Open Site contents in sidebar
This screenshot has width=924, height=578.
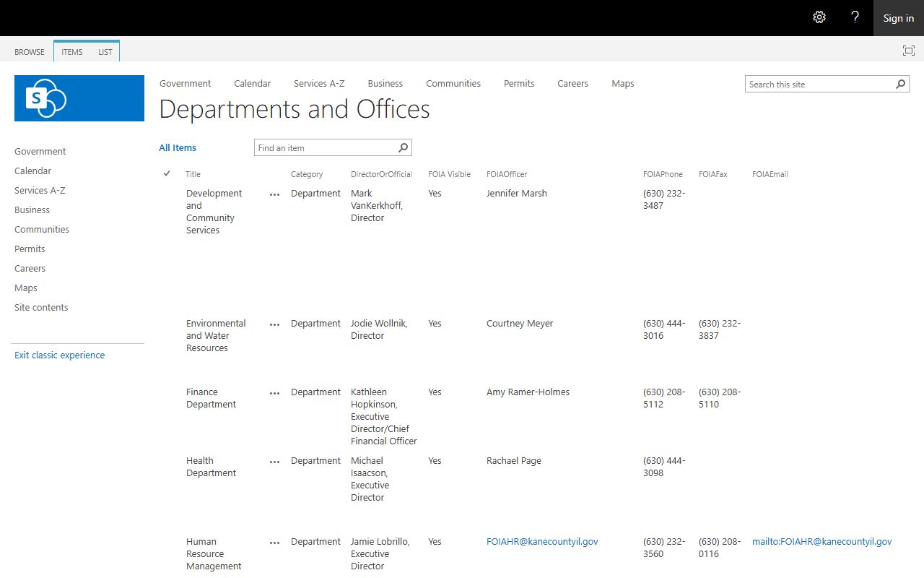click(41, 308)
